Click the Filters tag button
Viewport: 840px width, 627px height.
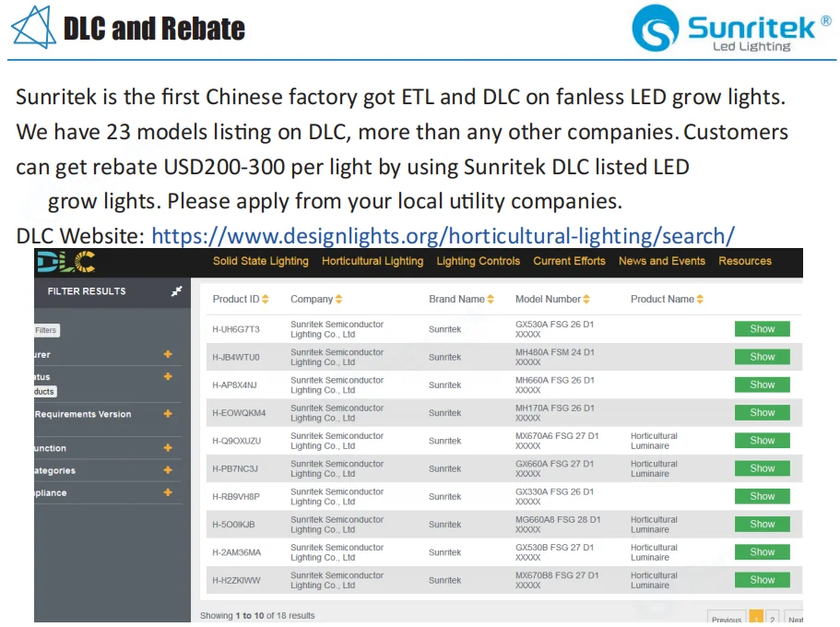click(x=47, y=330)
